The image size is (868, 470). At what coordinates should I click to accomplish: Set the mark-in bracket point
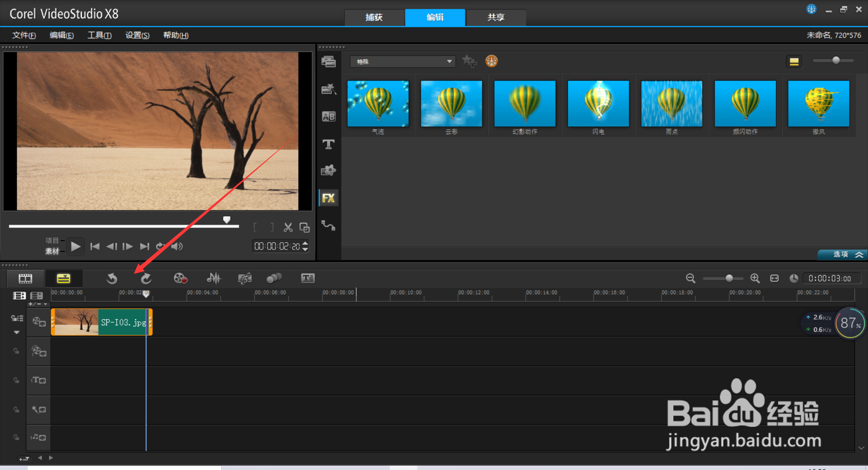click(x=255, y=227)
